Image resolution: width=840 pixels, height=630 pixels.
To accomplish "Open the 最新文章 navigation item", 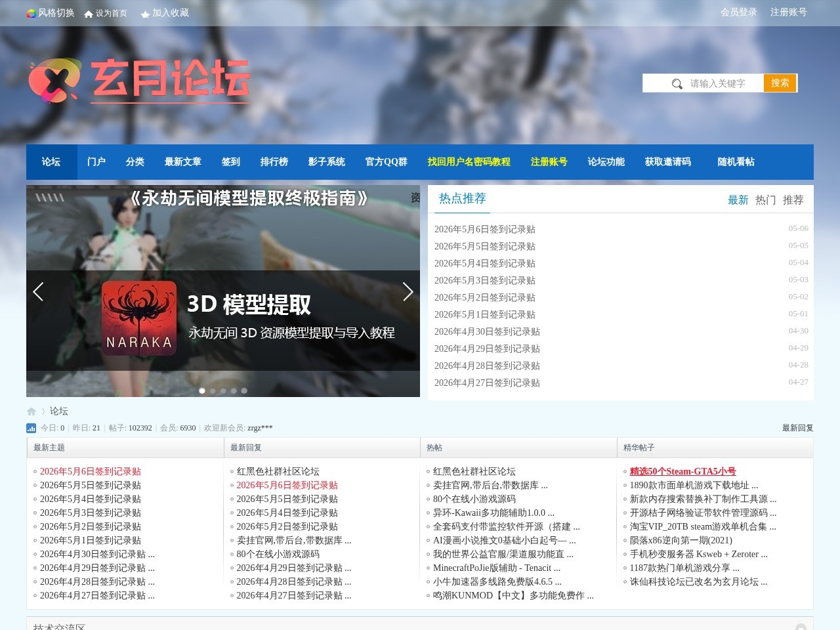I will click(183, 161).
